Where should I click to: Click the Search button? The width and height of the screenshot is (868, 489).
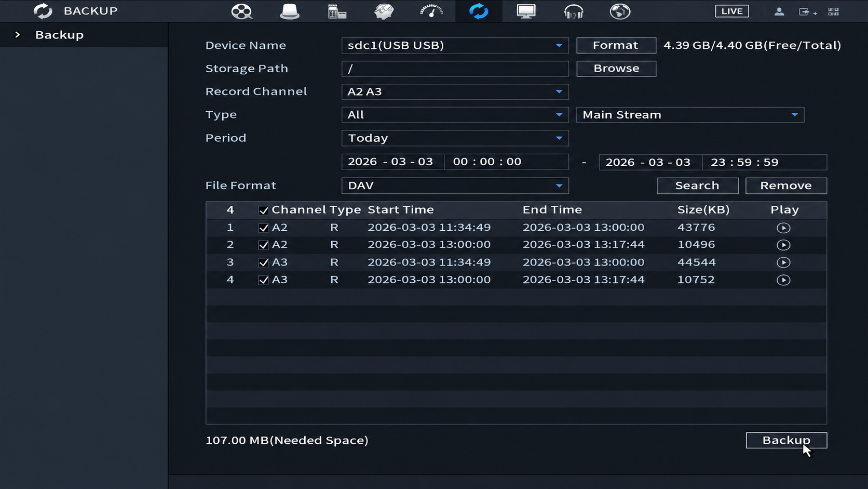[697, 186]
